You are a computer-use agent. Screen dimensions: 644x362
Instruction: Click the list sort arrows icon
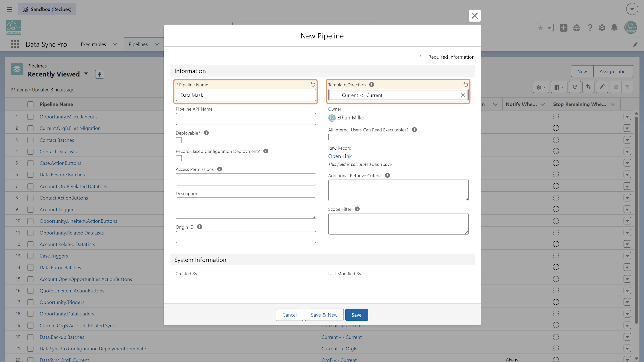click(x=588, y=87)
